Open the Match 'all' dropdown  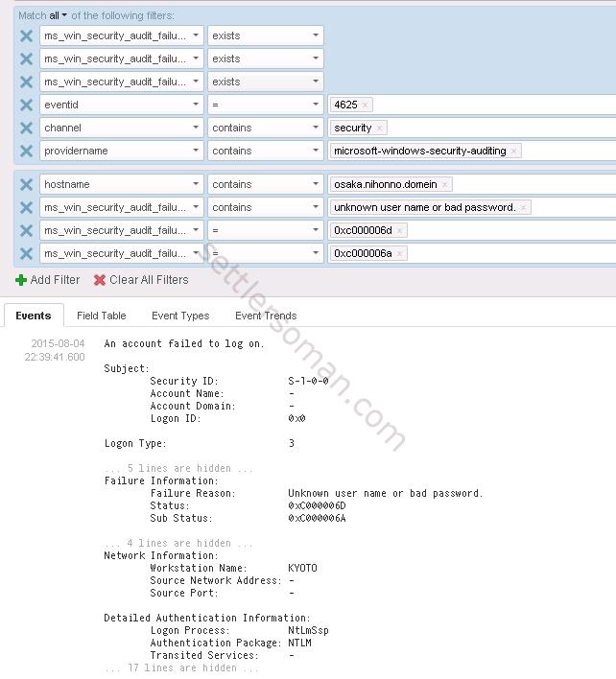[x=58, y=15]
